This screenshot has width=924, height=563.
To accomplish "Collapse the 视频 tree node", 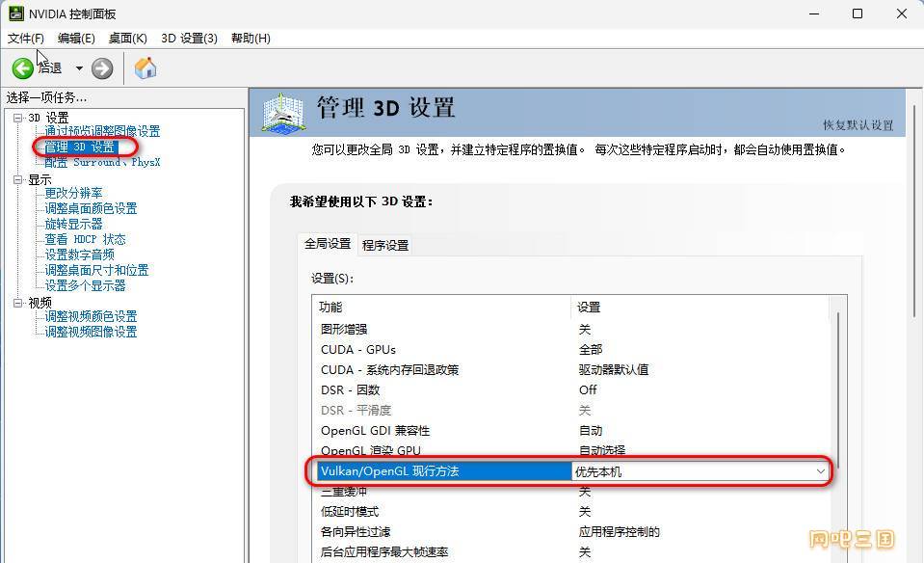I will point(17,303).
